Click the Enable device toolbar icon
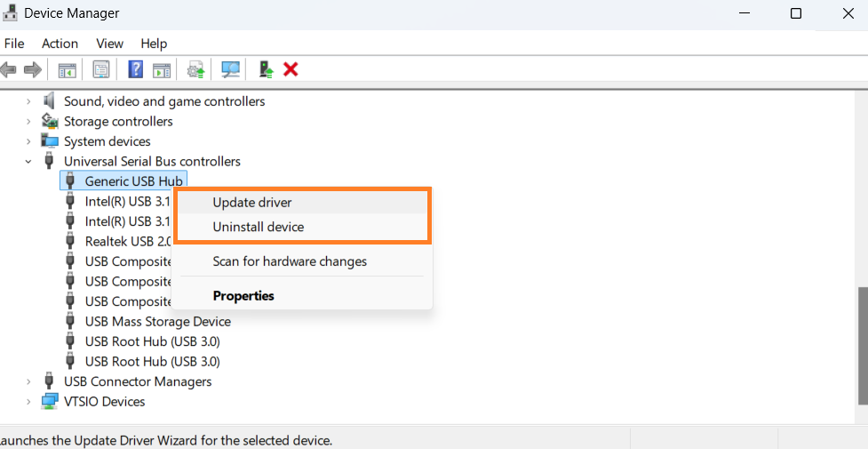 pos(265,69)
